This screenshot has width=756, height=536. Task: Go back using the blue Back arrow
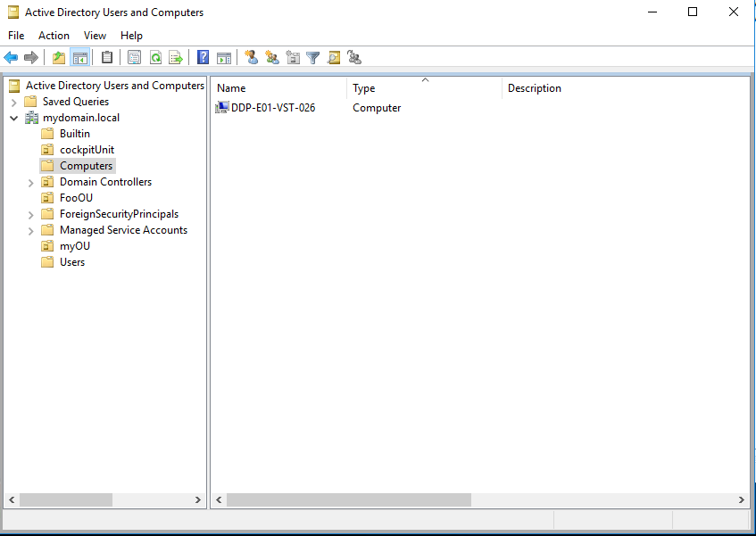[x=11, y=58]
